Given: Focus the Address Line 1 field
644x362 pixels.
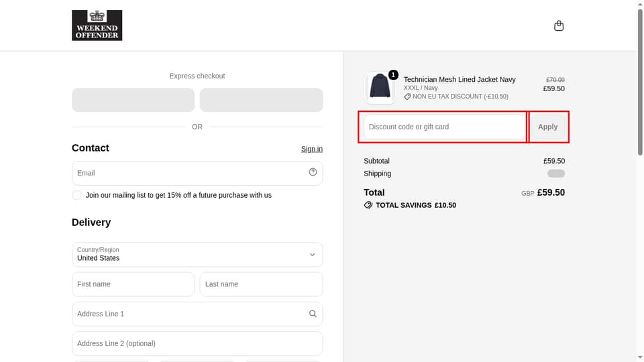Looking at the screenshot, I should click(x=197, y=314).
